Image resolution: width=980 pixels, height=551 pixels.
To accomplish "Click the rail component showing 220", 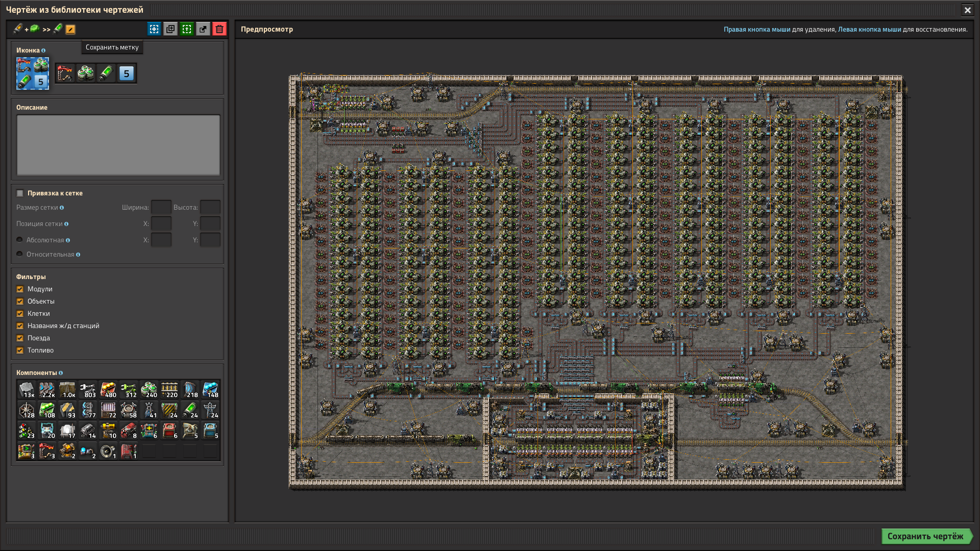I will [169, 390].
